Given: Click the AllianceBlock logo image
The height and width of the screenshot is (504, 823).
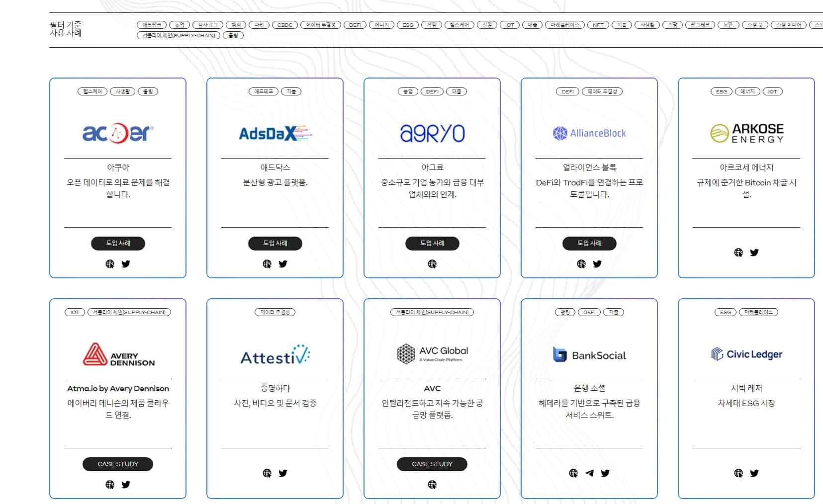Looking at the screenshot, I should pyautogui.click(x=589, y=133).
